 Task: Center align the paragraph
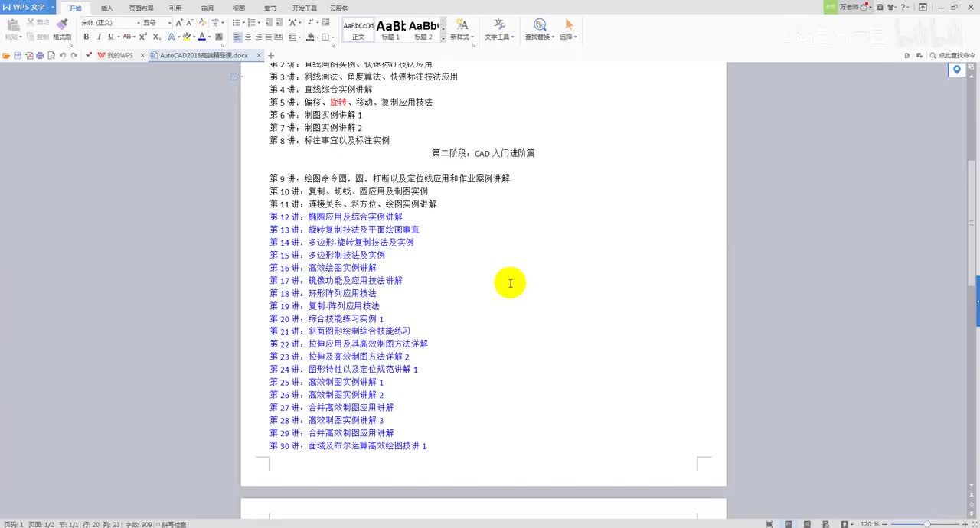point(247,37)
